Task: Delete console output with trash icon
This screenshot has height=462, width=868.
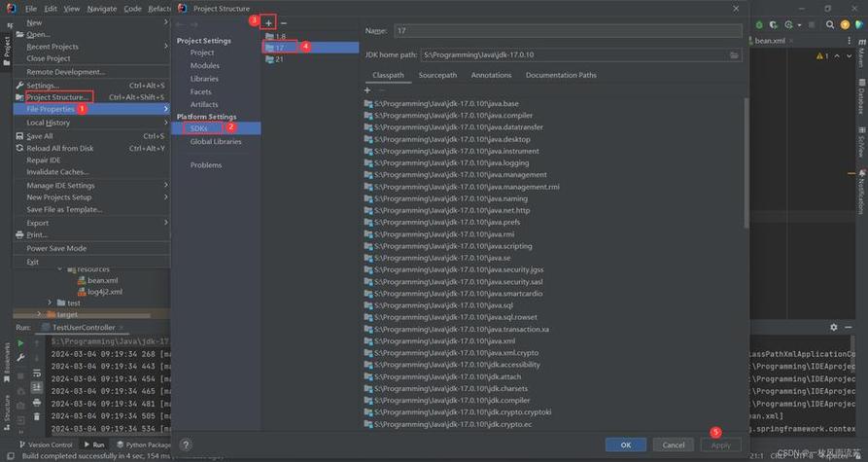Action: coord(37,416)
